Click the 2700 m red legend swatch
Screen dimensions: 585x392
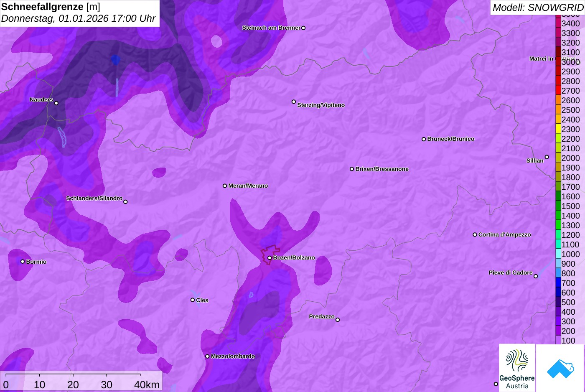[x=558, y=91]
